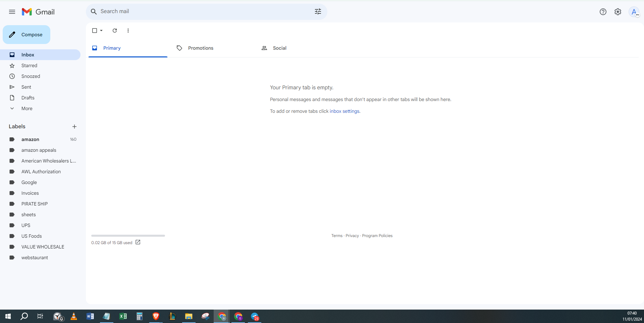Open the webstaurant label
Screen dimensions: 644x323
40,258
